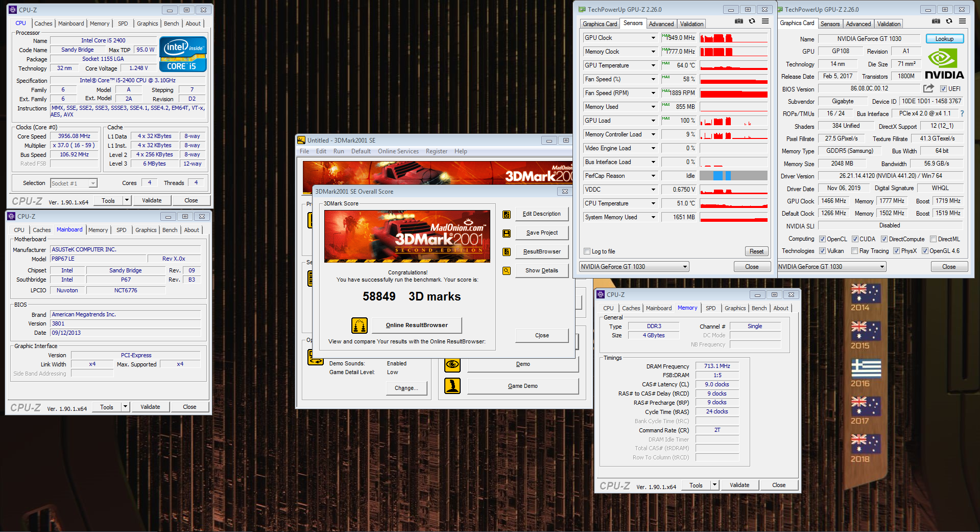Click the PerfCap Reason blue and gray graph

click(733, 176)
